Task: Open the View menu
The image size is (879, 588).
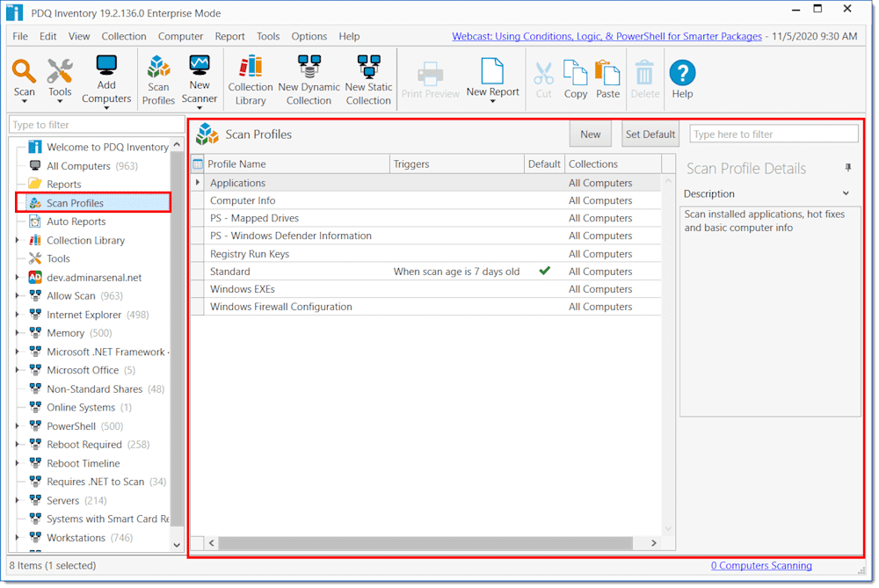Action: tap(79, 36)
